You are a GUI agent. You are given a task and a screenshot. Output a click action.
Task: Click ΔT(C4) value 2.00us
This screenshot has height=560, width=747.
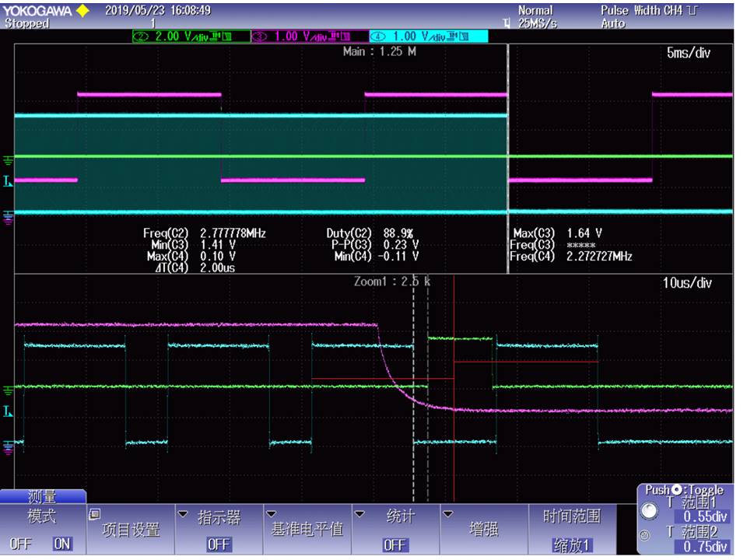click(217, 268)
